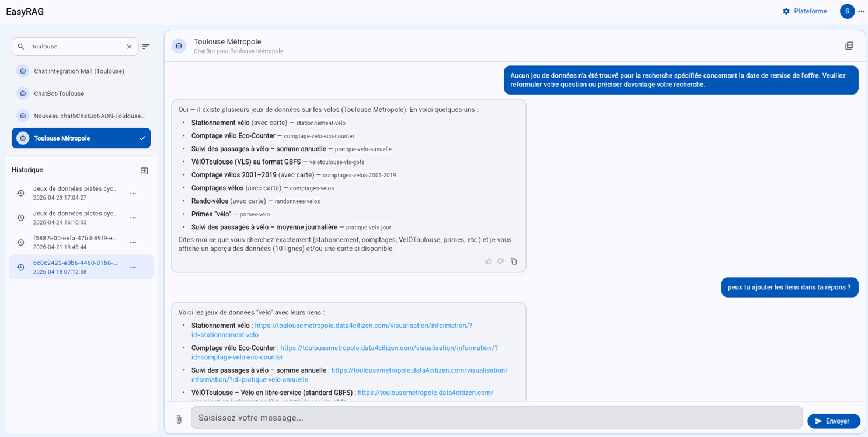Focus the message input field
The width and height of the screenshot is (868, 437).
[x=497, y=418]
